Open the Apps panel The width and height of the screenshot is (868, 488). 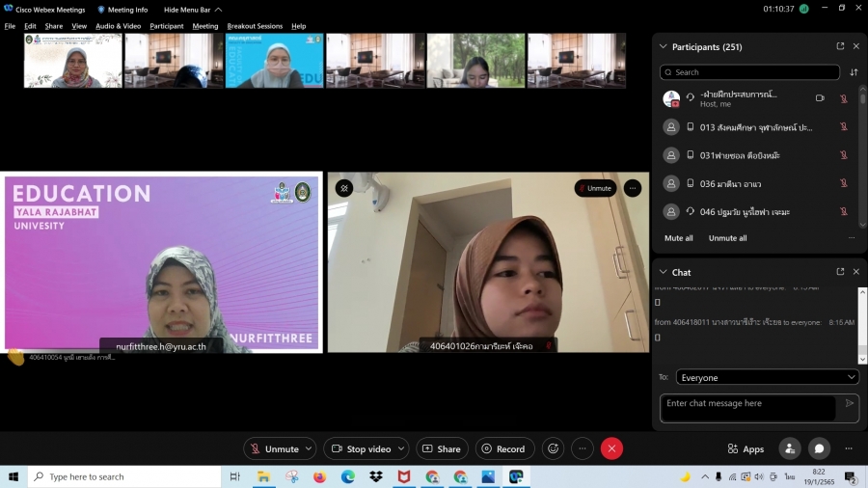(746, 448)
